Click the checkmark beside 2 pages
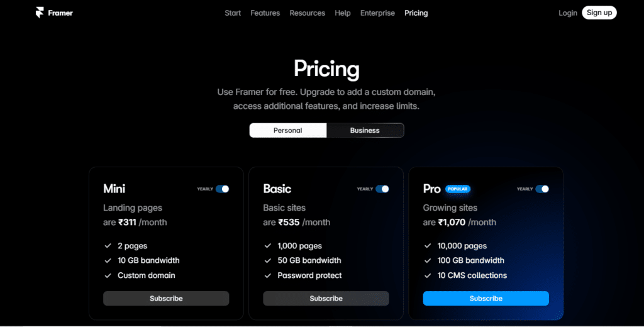This screenshot has height=327, width=644. click(x=108, y=246)
